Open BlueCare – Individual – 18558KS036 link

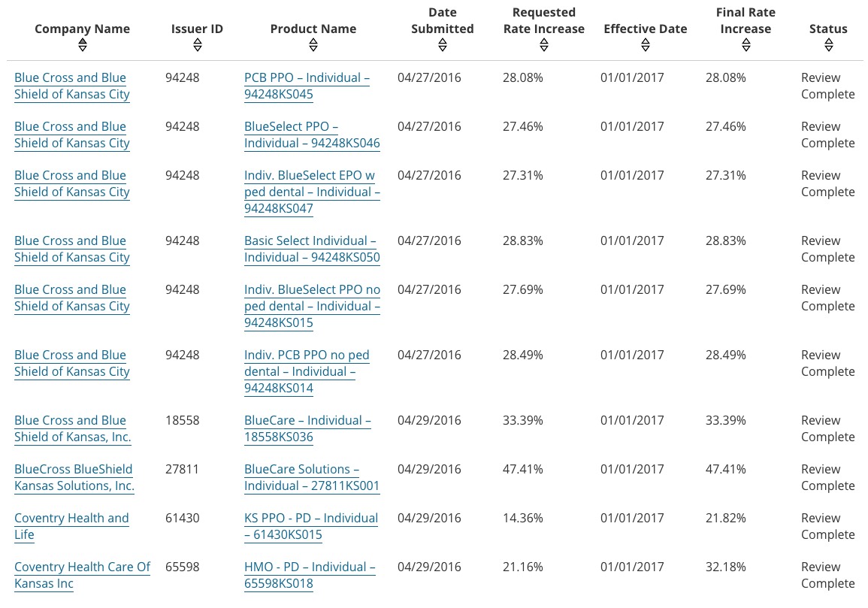(x=307, y=428)
